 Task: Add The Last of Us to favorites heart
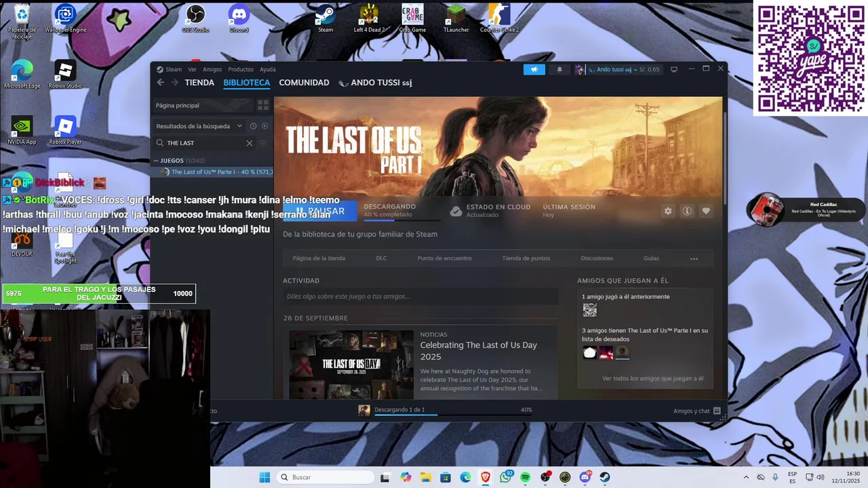pyautogui.click(x=706, y=211)
